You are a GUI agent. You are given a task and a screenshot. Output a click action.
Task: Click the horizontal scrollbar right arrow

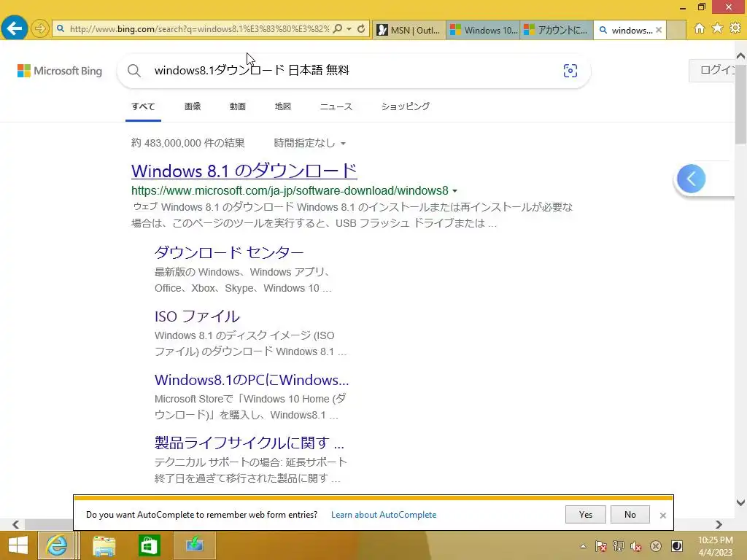pos(719,524)
